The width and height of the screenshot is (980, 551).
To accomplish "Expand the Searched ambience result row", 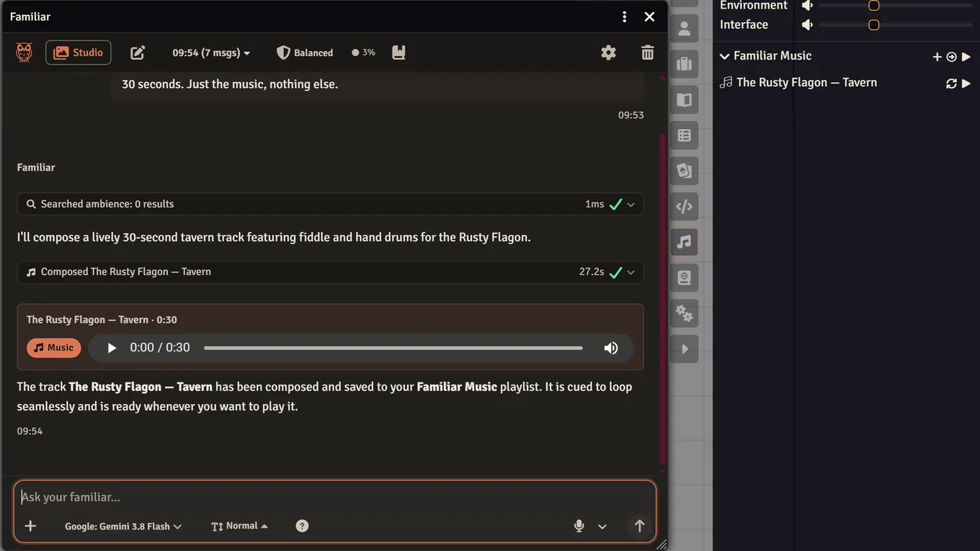I will pos(330,204).
